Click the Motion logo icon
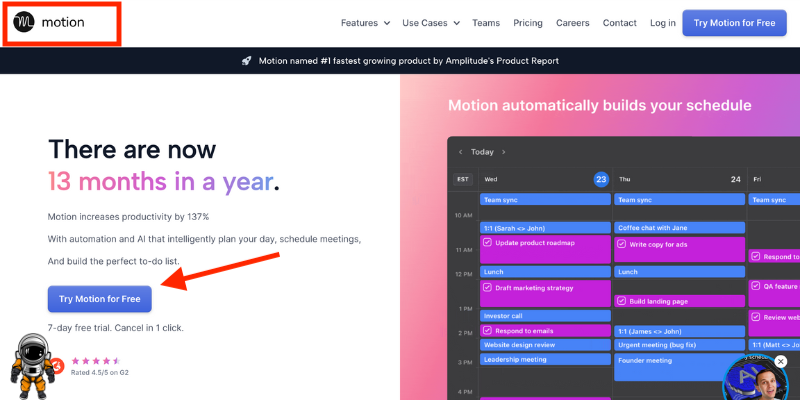This screenshot has width=800, height=400. [24, 22]
